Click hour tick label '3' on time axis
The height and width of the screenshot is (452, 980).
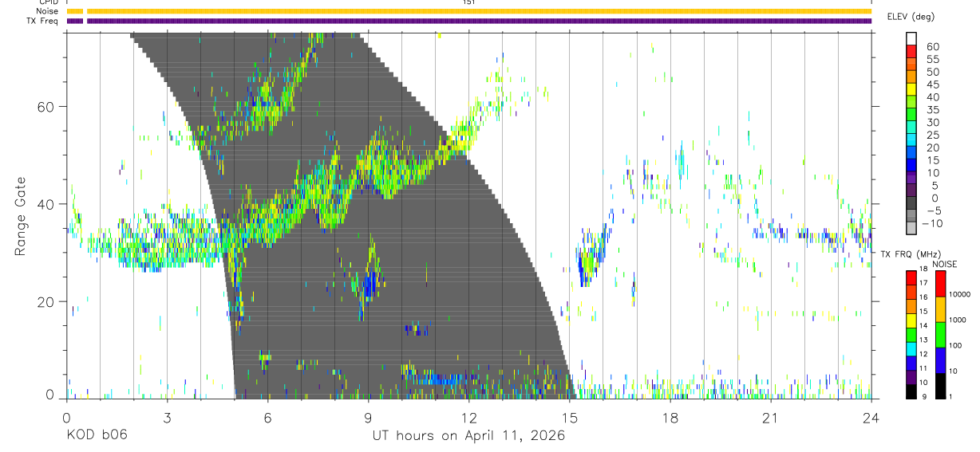[x=167, y=418]
